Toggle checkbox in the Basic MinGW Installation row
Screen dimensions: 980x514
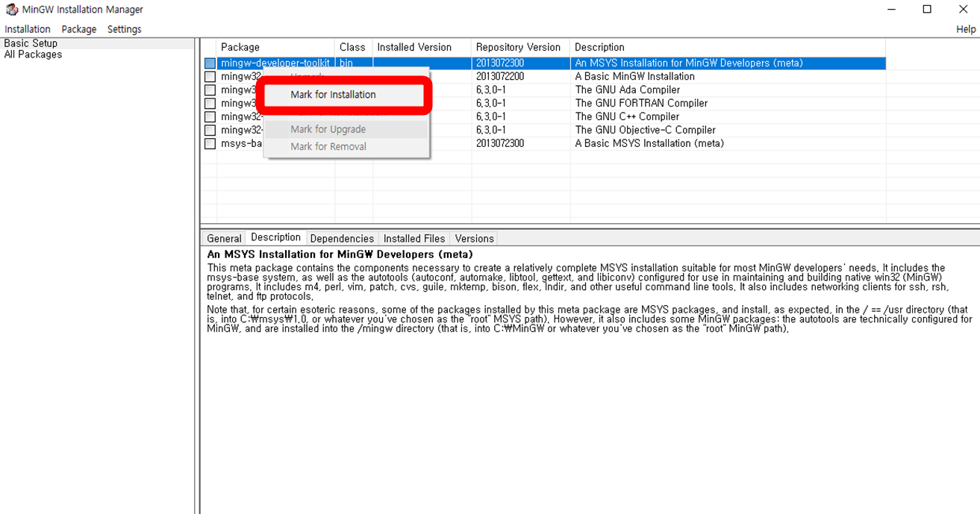[x=210, y=77]
